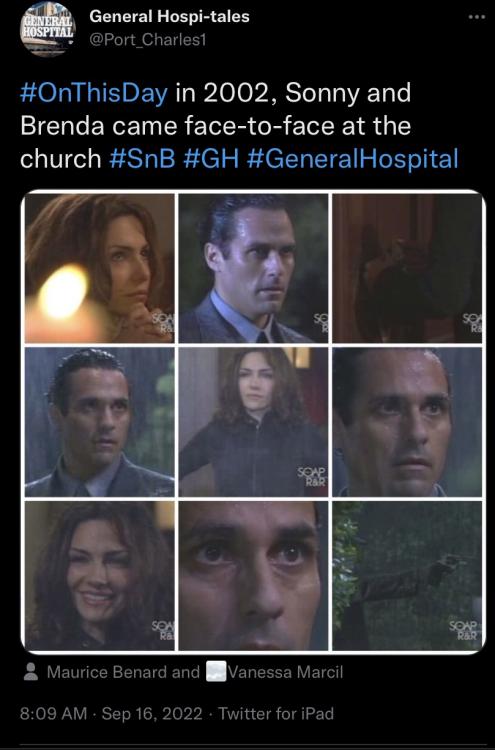Open the three-dot more options menu
Image resolution: width=495 pixels, height=750 pixels.
click(476, 17)
